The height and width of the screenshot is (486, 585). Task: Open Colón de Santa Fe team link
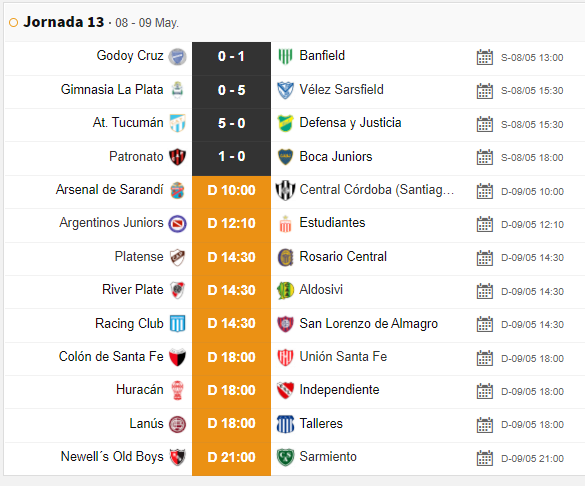click(x=111, y=356)
